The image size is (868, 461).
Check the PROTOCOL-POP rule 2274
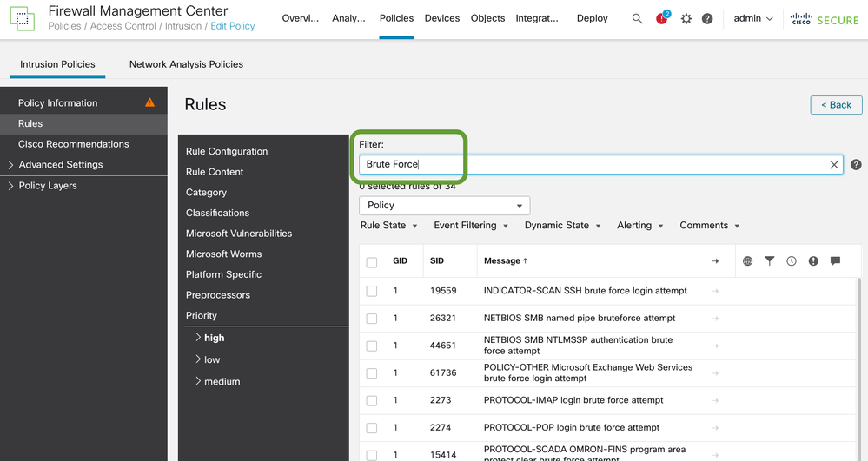[x=372, y=428]
